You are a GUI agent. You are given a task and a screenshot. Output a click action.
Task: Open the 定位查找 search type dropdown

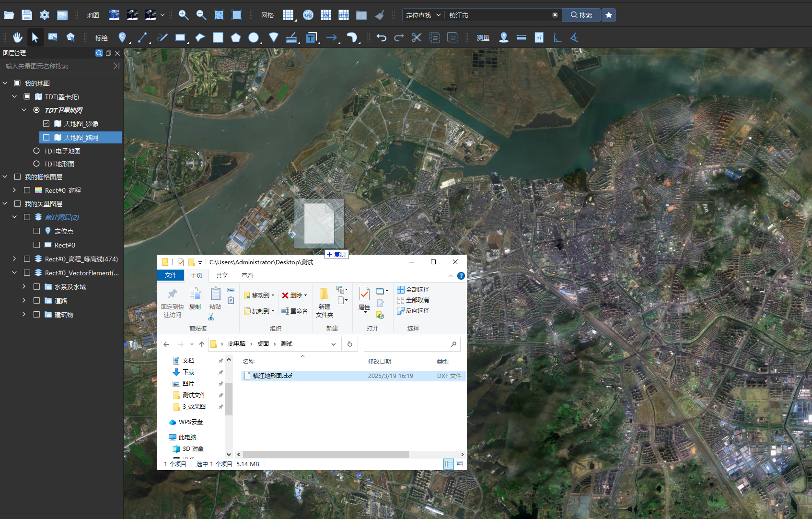[423, 15]
